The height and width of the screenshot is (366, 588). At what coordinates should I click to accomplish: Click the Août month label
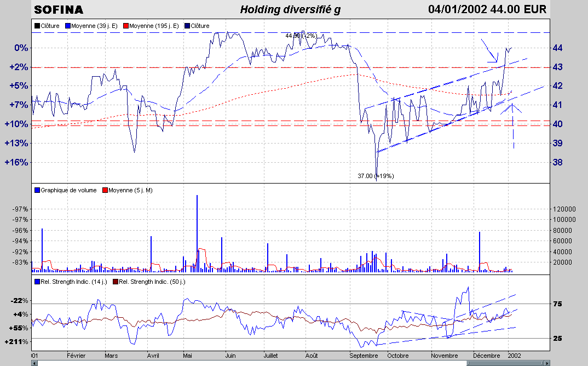(x=312, y=356)
